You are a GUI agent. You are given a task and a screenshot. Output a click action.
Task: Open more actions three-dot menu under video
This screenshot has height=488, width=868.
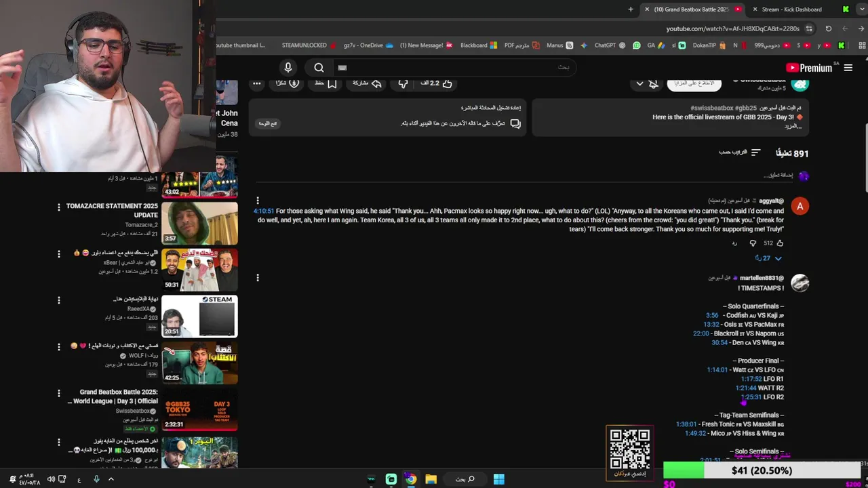pos(257,83)
